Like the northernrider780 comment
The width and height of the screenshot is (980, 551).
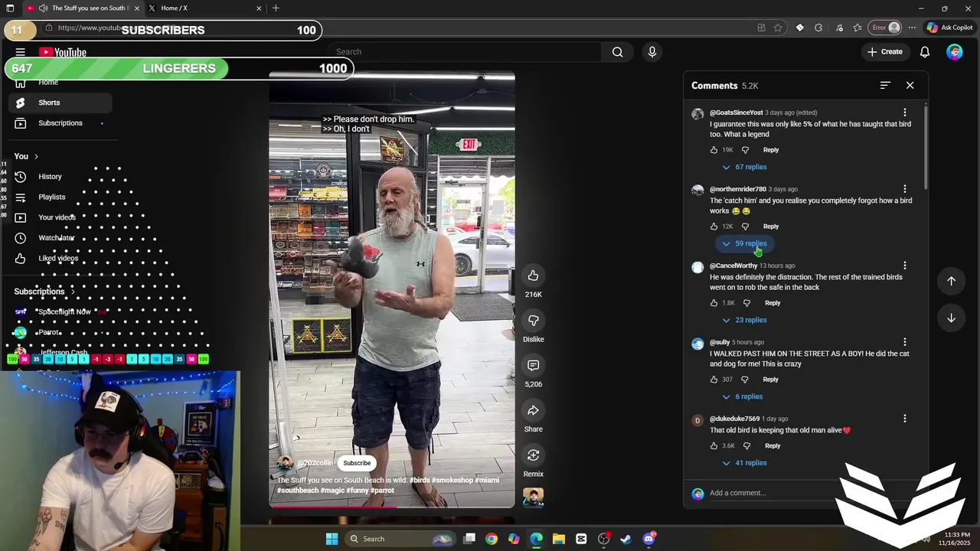[714, 227]
